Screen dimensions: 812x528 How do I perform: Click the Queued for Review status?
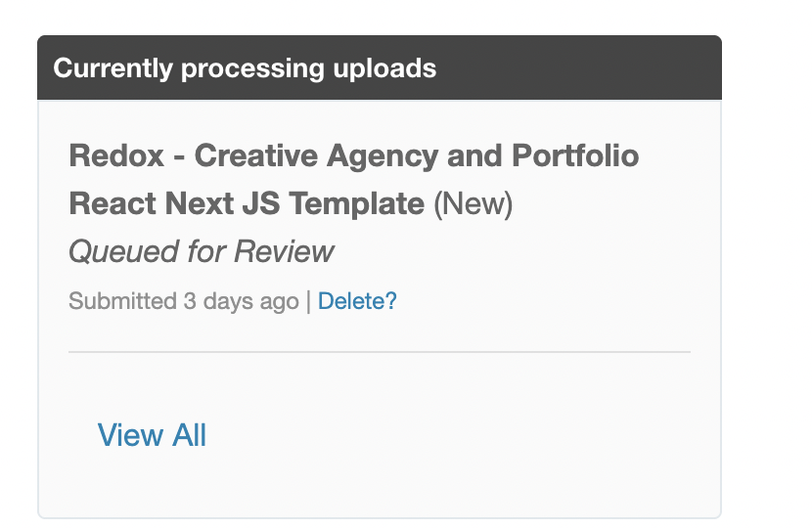coord(201,252)
